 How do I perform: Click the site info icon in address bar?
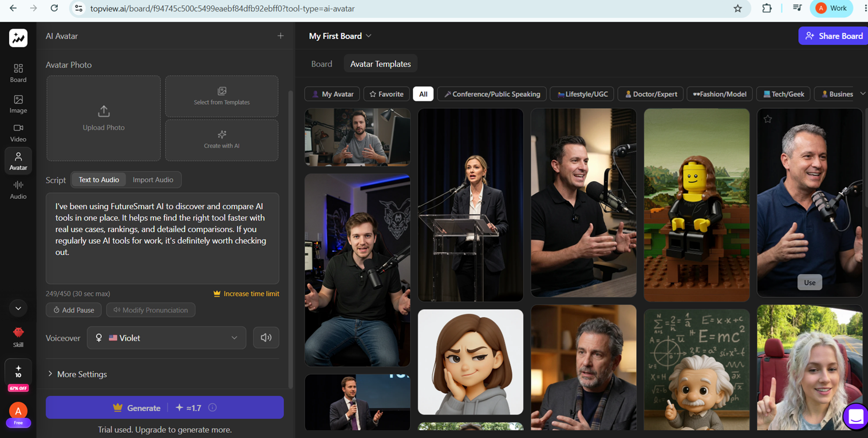coord(79,9)
